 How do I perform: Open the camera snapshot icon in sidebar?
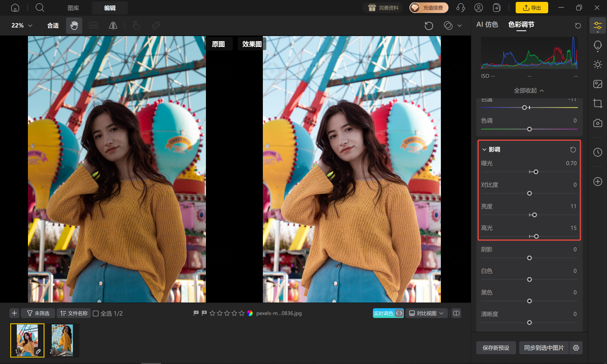coord(598,123)
